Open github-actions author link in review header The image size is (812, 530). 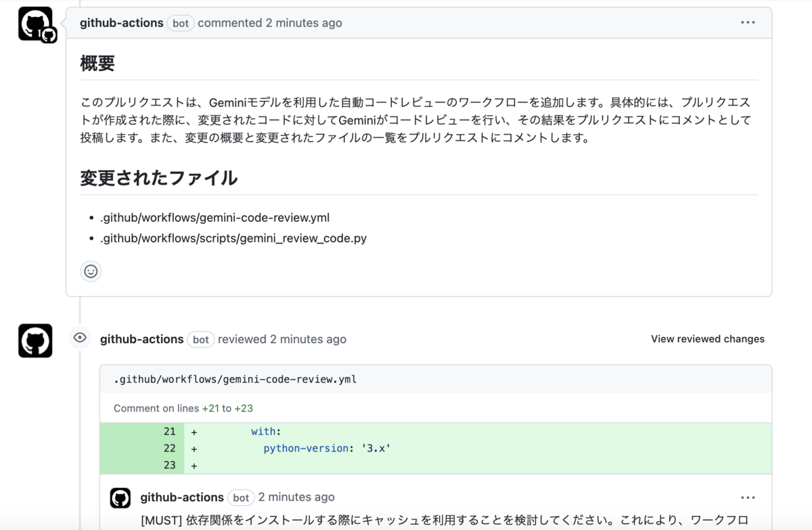(142, 339)
